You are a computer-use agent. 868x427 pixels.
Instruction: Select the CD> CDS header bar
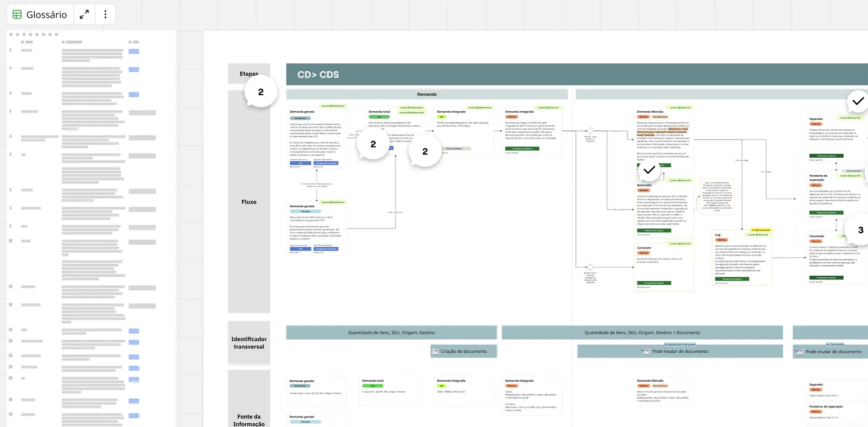[577, 74]
